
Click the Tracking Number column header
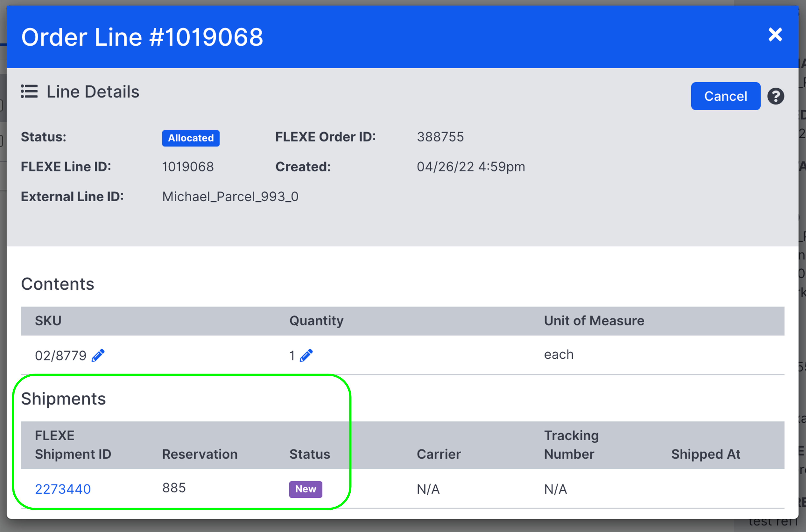pyautogui.click(x=571, y=445)
